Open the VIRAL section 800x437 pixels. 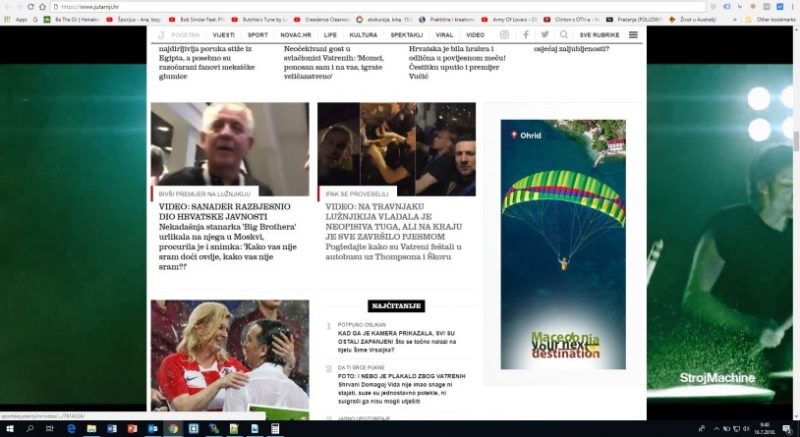point(444,35)
